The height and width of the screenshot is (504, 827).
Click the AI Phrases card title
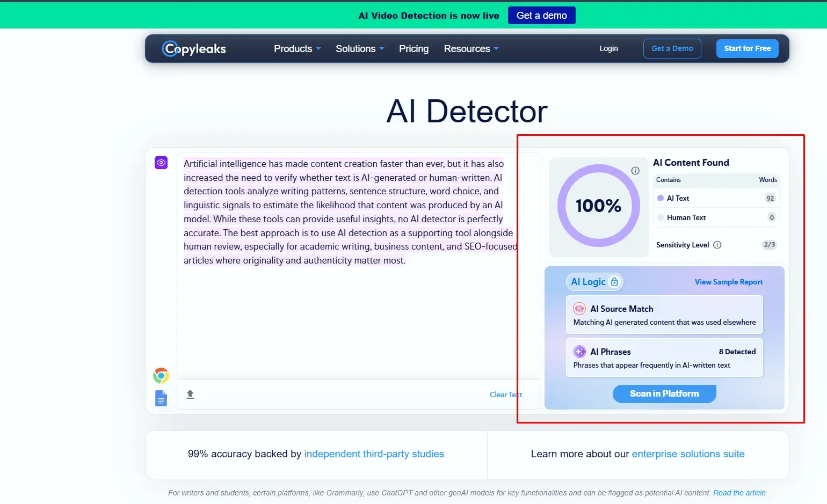point(611,352)
